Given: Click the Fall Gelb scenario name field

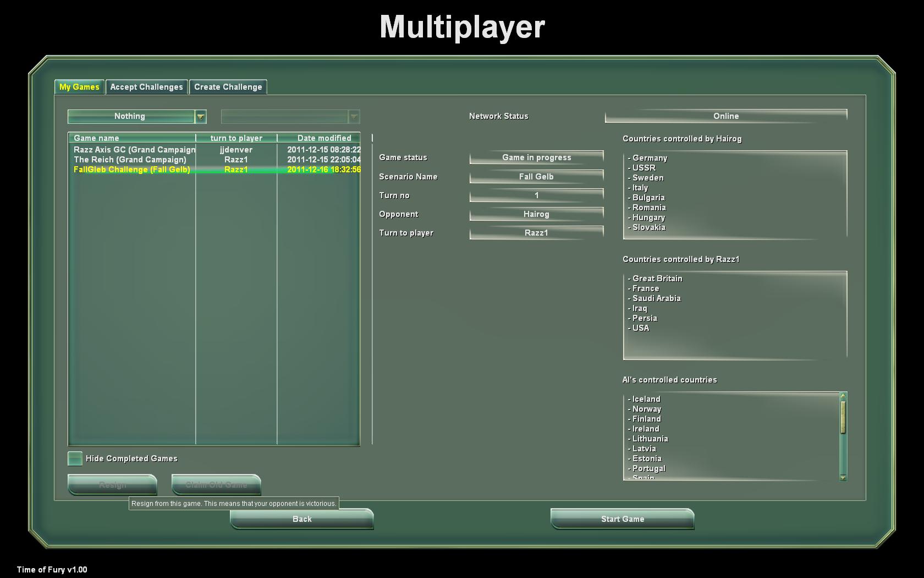Looking at the screenshot, I should pyautogui.click(x=536, y=177).
